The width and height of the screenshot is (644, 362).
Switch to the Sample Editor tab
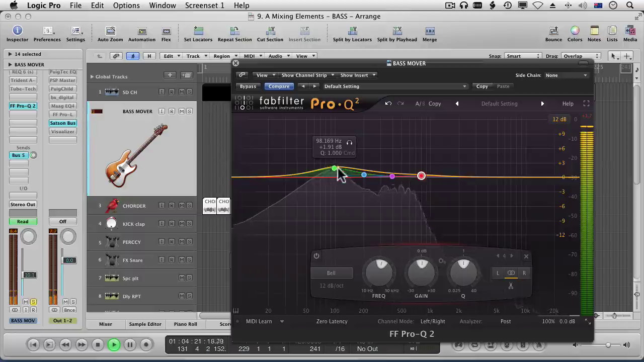coord(145,324)
